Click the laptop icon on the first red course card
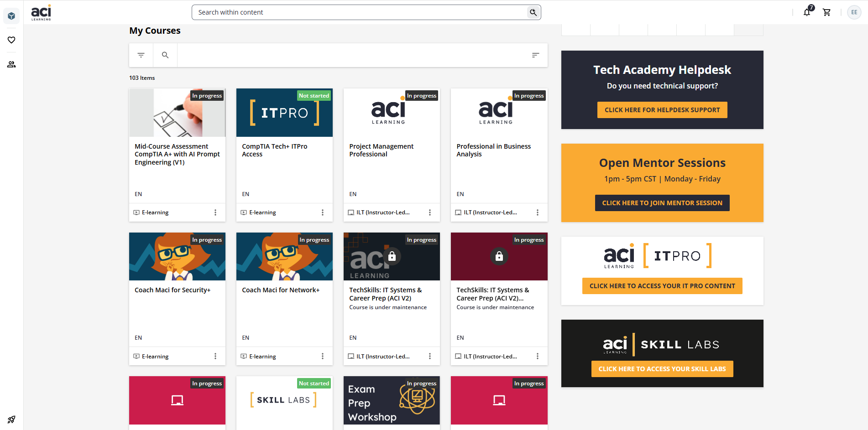The image size is (868, 430). click(177, 400)
